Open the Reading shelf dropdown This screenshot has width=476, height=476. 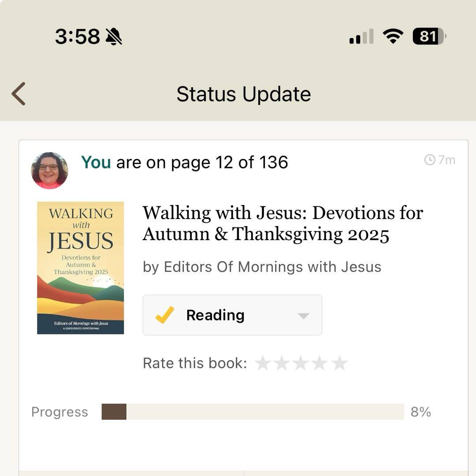[x=232, y=315]
